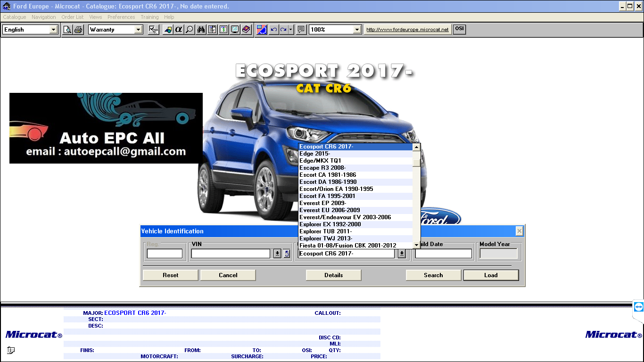Open the Preferences menu

tap(121, 17)
